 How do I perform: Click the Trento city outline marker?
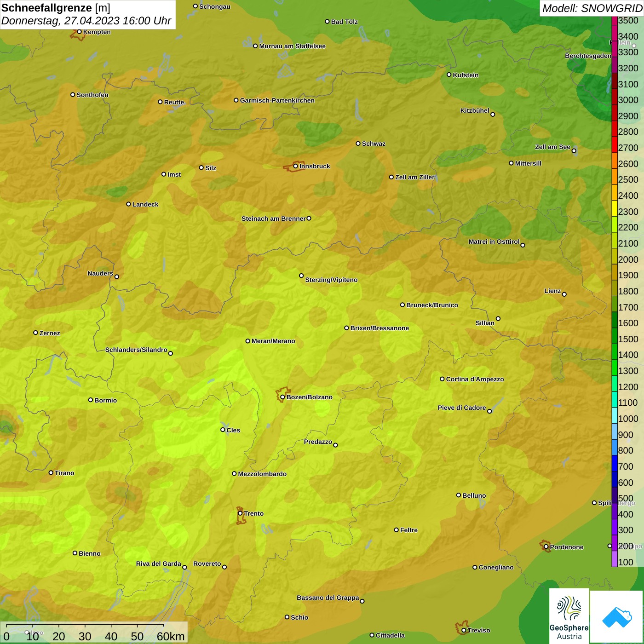pos(240,514)
